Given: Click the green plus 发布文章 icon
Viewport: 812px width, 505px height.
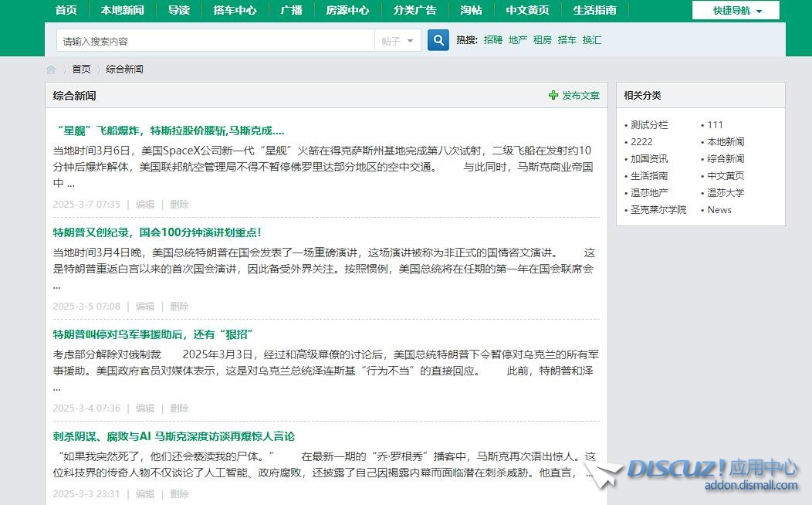Looking at the screenshot, I should pos(553,96).
